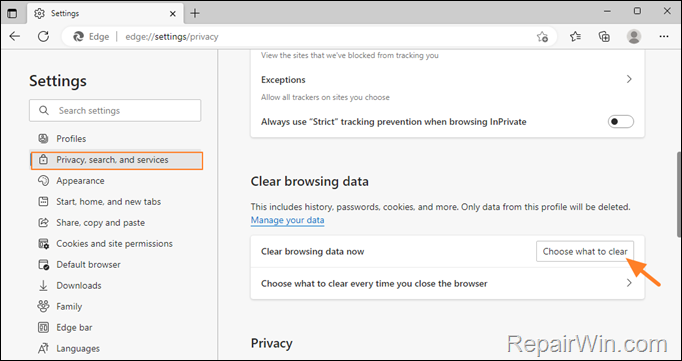Open the Manage your data link

click(288, 220)
